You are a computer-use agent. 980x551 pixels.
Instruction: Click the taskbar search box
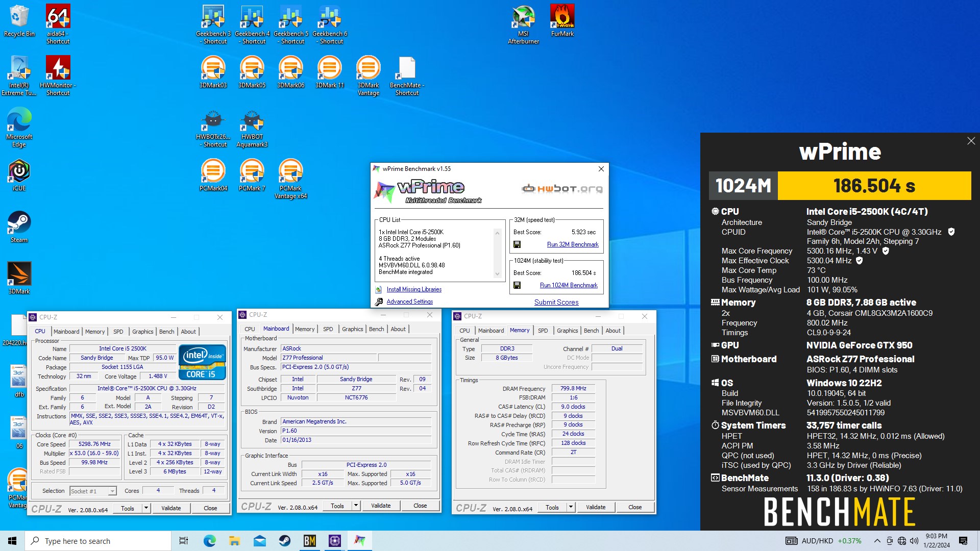pyautogui.click(x=98, y=541)
